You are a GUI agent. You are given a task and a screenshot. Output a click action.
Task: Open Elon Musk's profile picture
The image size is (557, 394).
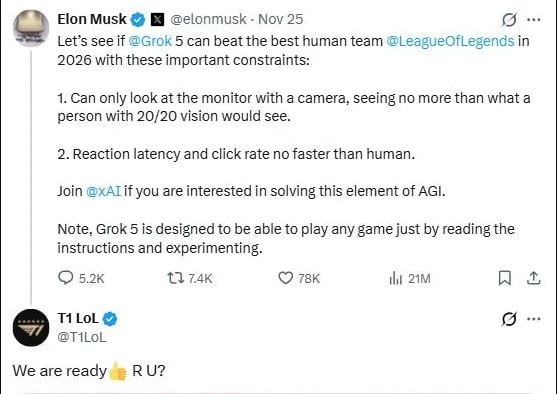[31, 28]
